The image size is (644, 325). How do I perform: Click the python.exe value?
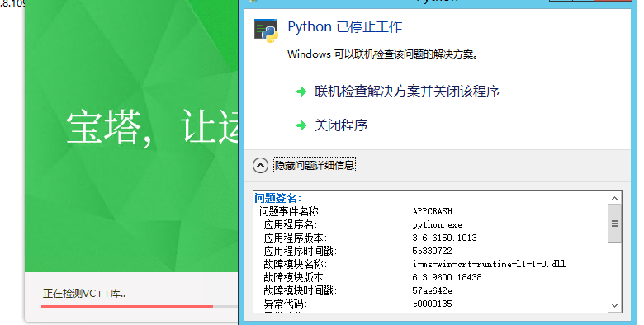pos(437,225)
